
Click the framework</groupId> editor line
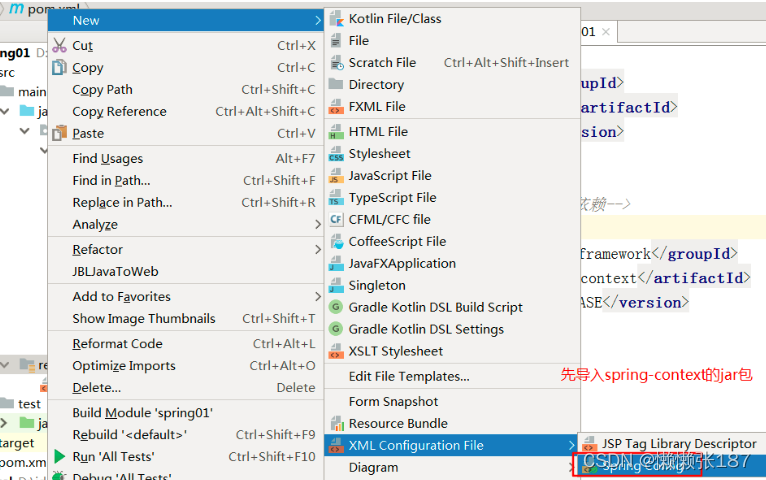(659, 253)
